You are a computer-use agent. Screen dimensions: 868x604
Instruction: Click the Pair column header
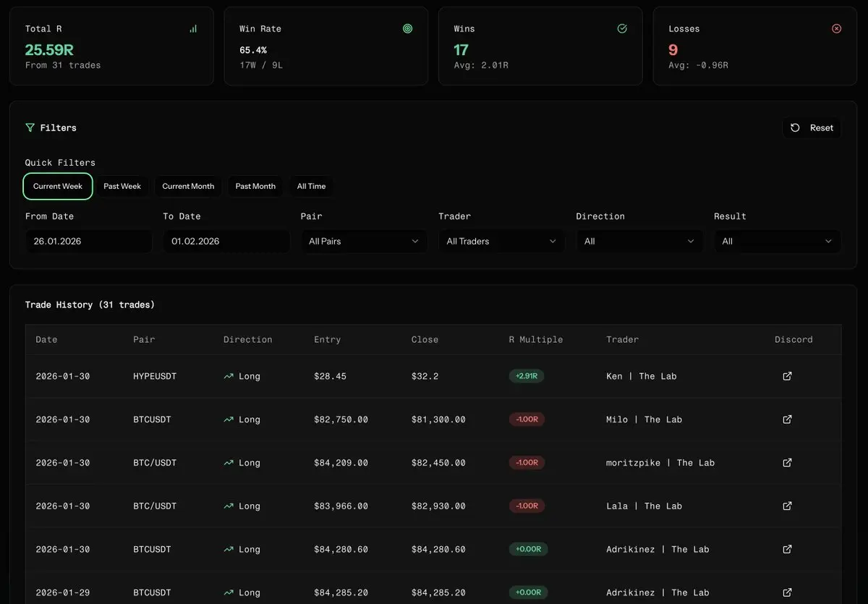pyautogui.click(x=144, y=339)
